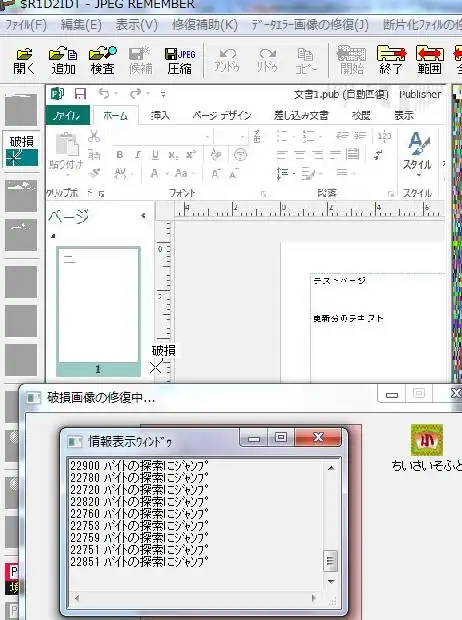The width and height of the screenshot is (462, 620).
Task: Click the 開始 (start) toolbar icon
Action: 352,60
